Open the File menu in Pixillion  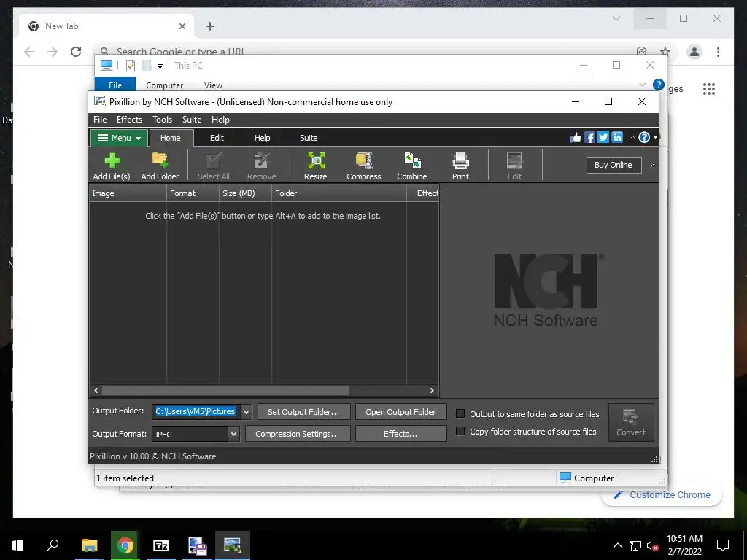click(x=100, y=120)
